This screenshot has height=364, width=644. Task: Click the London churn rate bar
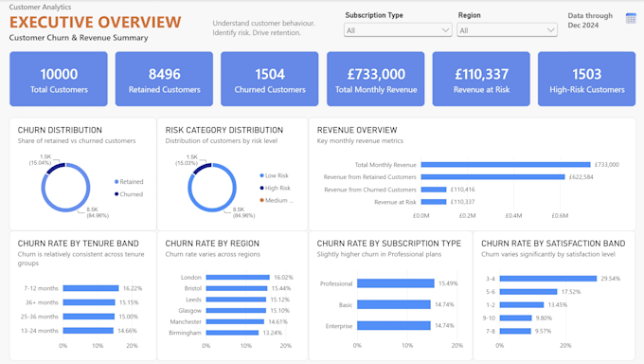(238, 277)
